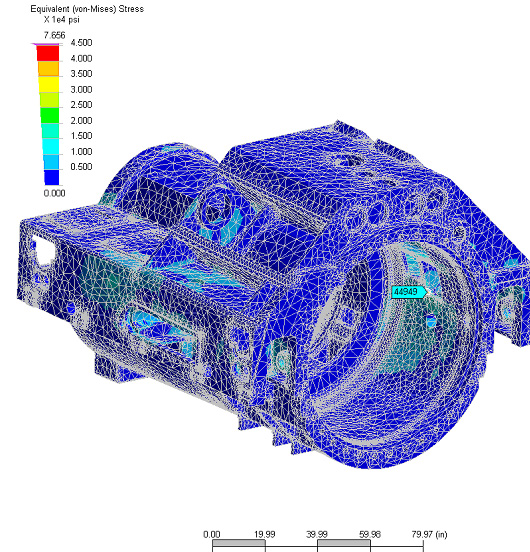Click the 19.99 scale ruler label
The height and width of the screenshot is (552, 530).
(265, 534)
